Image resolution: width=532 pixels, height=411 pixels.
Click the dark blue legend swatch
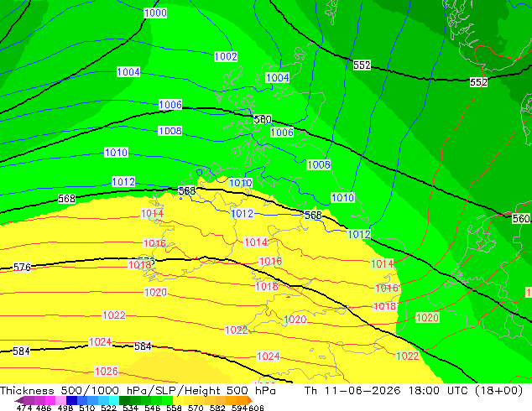[x=71, y=400]
